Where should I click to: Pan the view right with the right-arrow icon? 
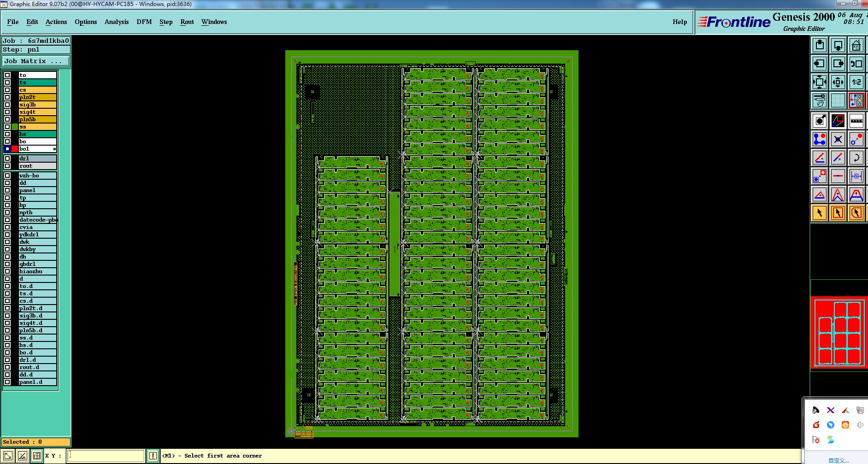838,64
